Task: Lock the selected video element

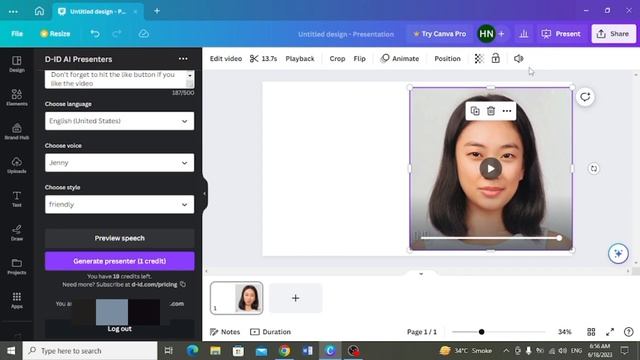Action: pyautogui.click(x=496, y=59)
